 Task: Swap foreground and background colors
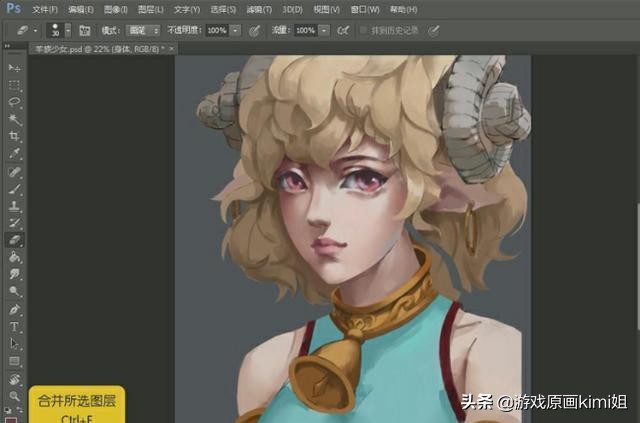click(x=20, y=410)
